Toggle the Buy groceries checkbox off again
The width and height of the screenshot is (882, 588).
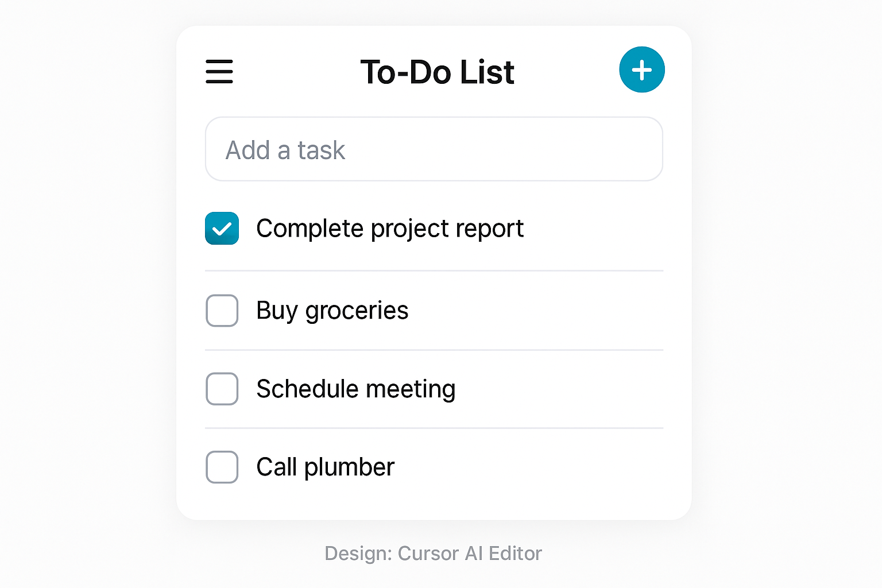point(222,311)
